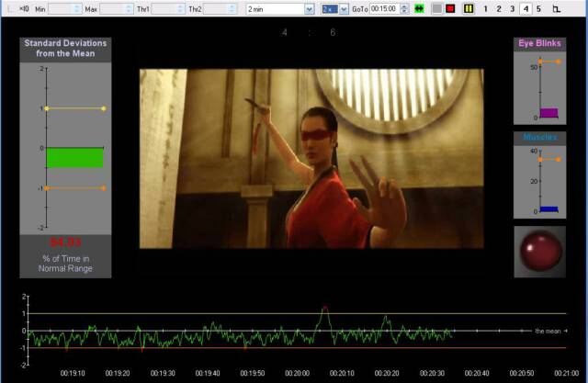Click the movie video frame
The height and width of the screenshot is (383, 588).
point(311,159)
